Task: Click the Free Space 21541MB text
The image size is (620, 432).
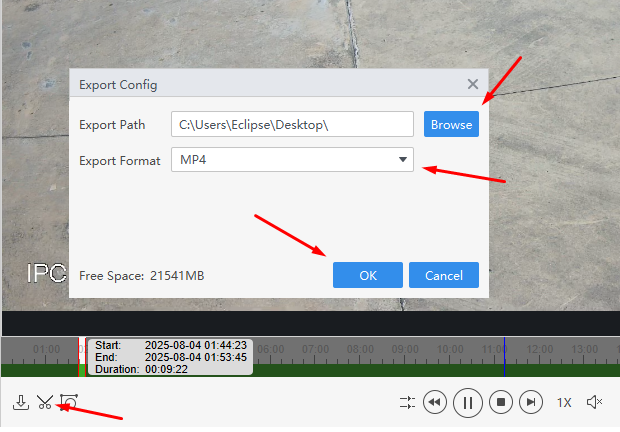Action: tap(142, 276)
